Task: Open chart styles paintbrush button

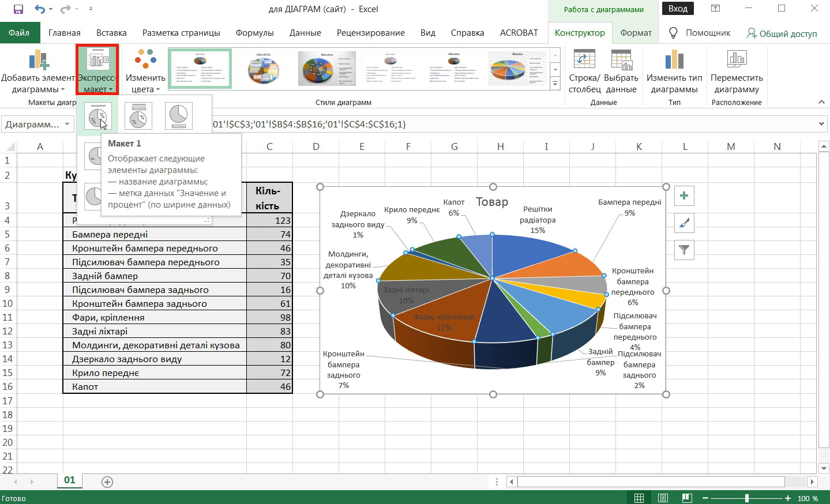Action: (683, 223)
